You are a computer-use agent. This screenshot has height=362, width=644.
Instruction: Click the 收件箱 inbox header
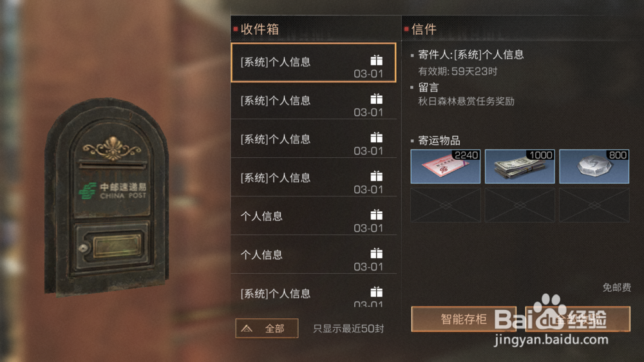pyautogui.click(x=260, y=29)
